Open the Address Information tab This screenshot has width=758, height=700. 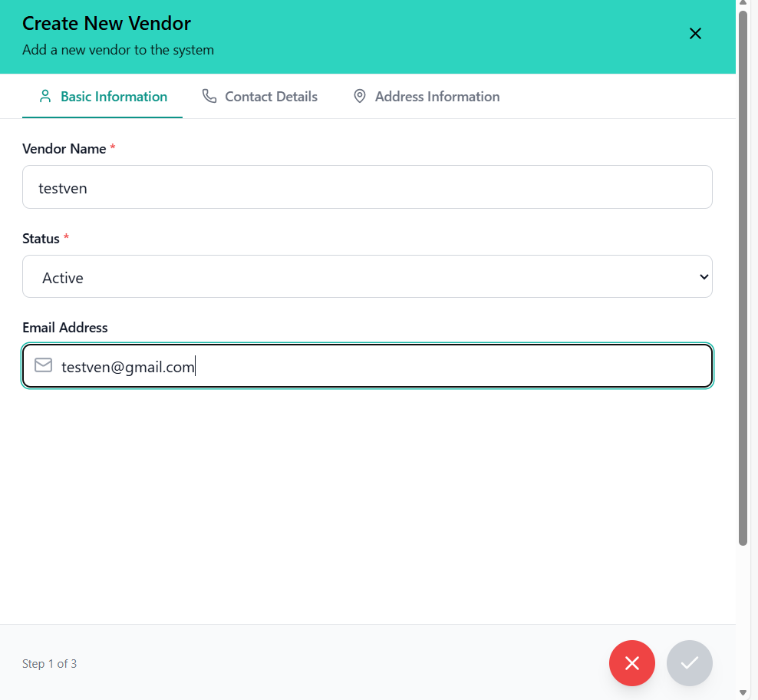[x=426, y=96]
